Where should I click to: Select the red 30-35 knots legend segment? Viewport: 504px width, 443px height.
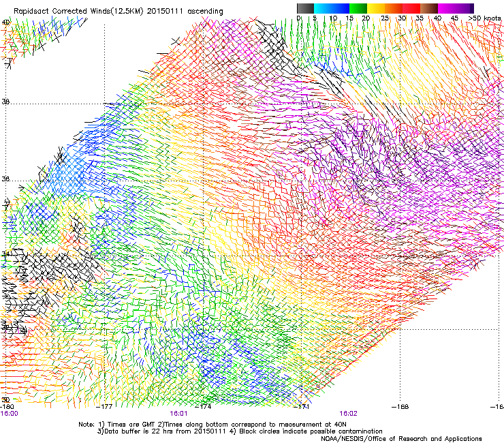tap(411, 8)
